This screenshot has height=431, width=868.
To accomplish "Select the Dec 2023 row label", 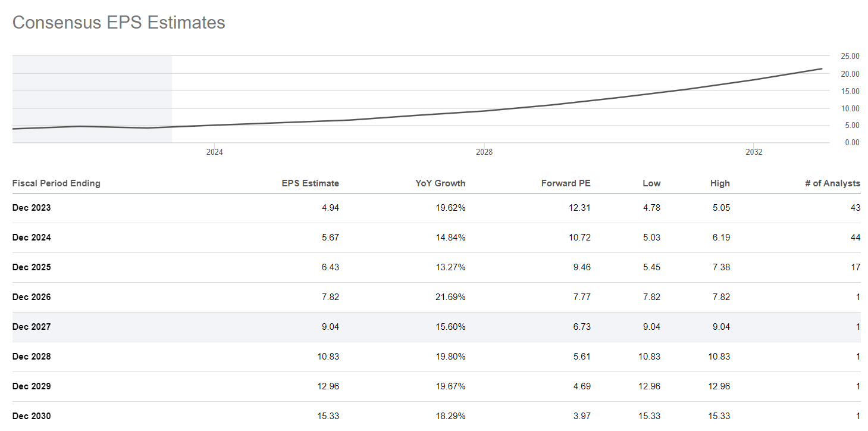I will click(x=32, y=208).
